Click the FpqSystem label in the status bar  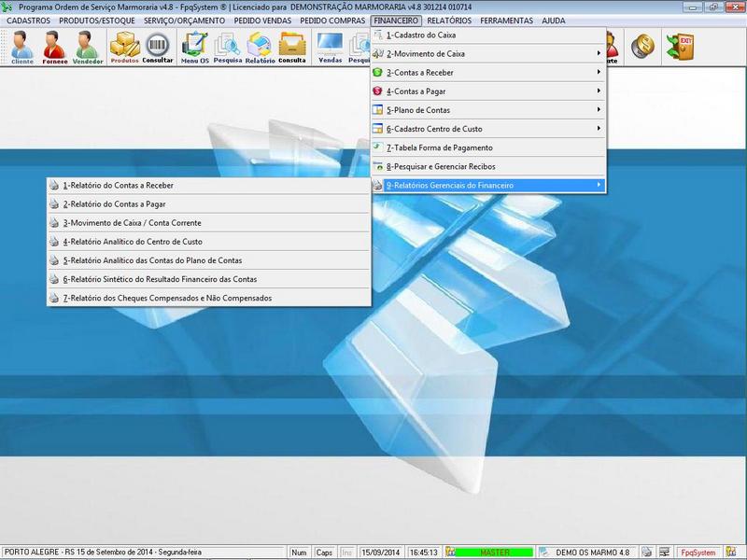coord(698,553)
